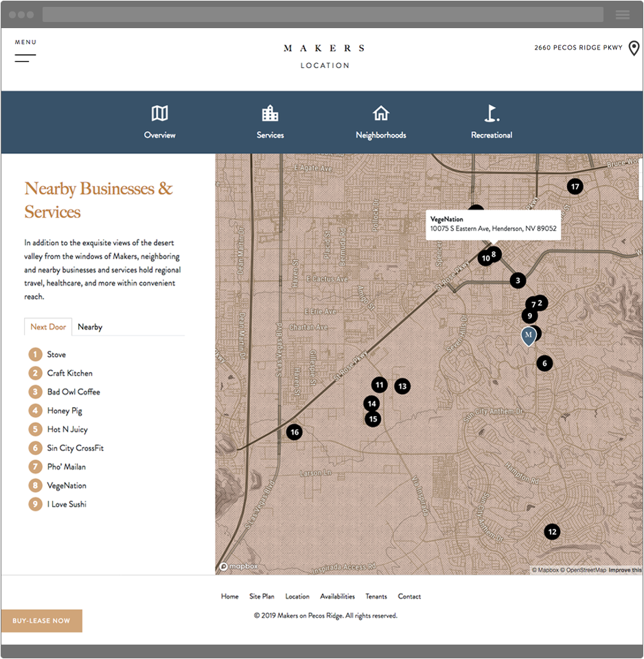644x659 pixels.
Task: Click the Mapbox logo on the map
Action: (239, 566)
